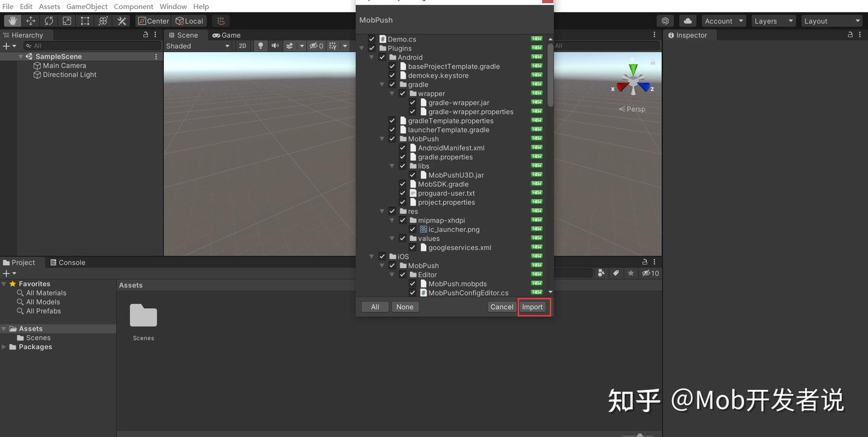Click the Scenes folder thumbnail in Assets
868x437 pixels.
pos(143,316)
